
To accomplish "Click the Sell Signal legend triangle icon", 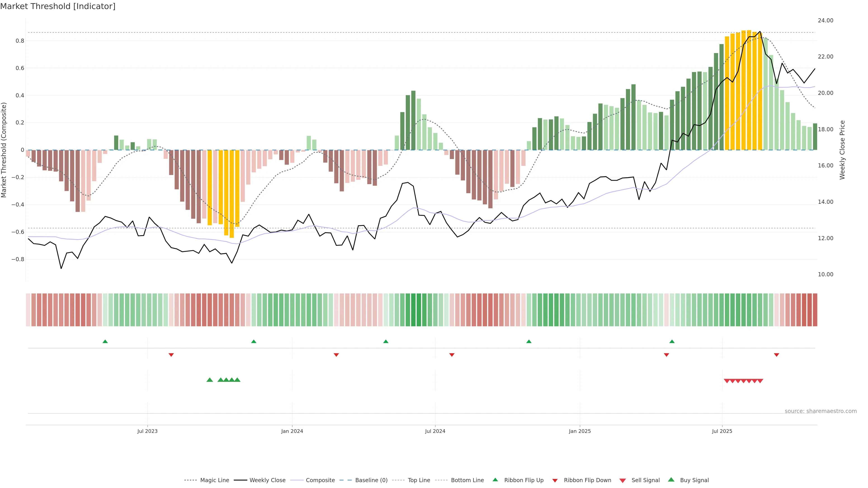I will (623, 481).
